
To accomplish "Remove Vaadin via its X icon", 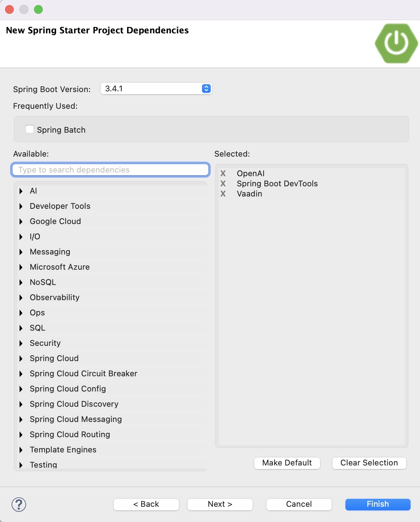I will [x=223, y=194].
